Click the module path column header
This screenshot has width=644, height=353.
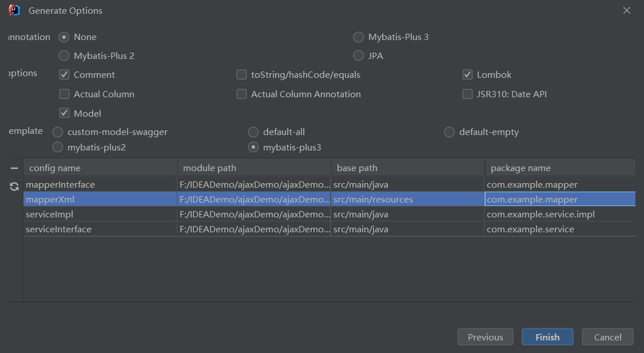pyautogui.click(x=254, y=168)
